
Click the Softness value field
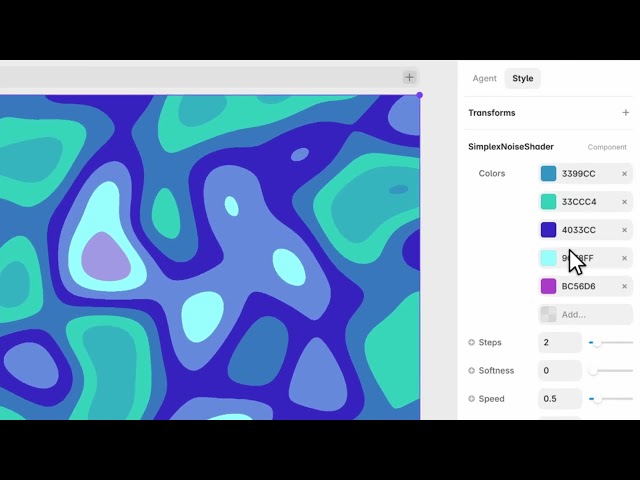[x=560, y=371]
